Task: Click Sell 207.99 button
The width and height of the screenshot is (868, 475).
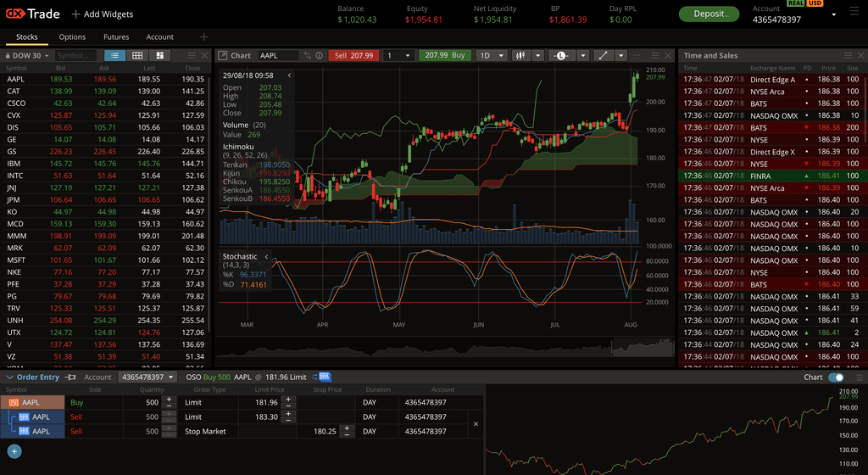Action: coord(353,55)
